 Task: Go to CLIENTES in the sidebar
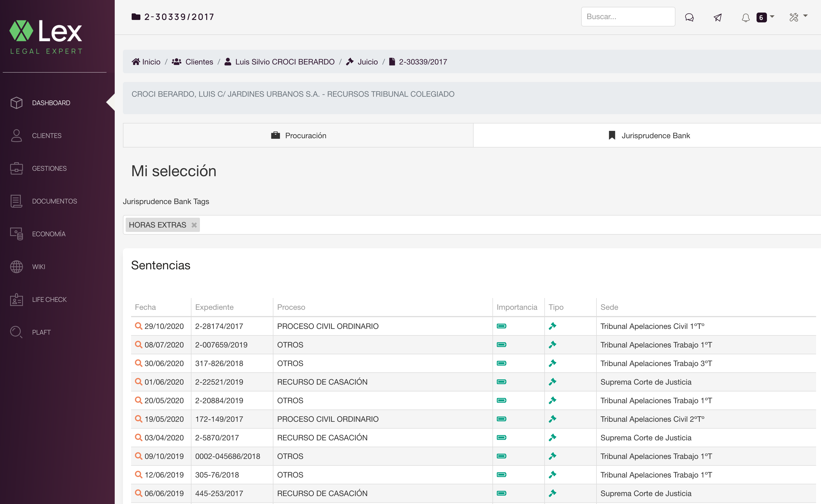[x=47, y=136]
